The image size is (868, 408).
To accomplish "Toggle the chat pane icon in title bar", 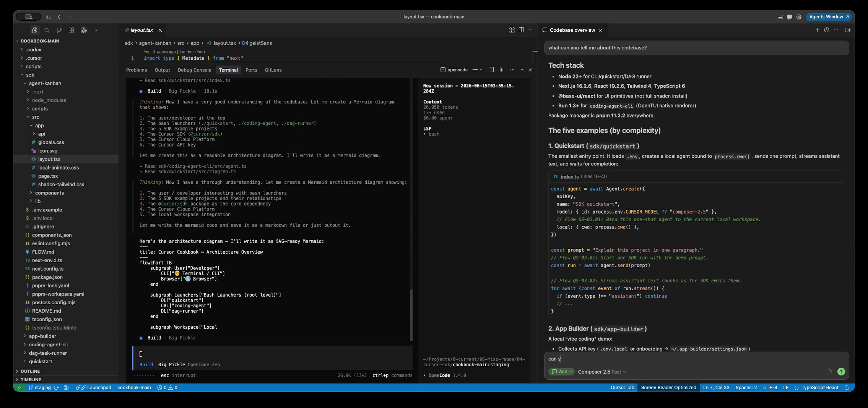I will (789, 17).
